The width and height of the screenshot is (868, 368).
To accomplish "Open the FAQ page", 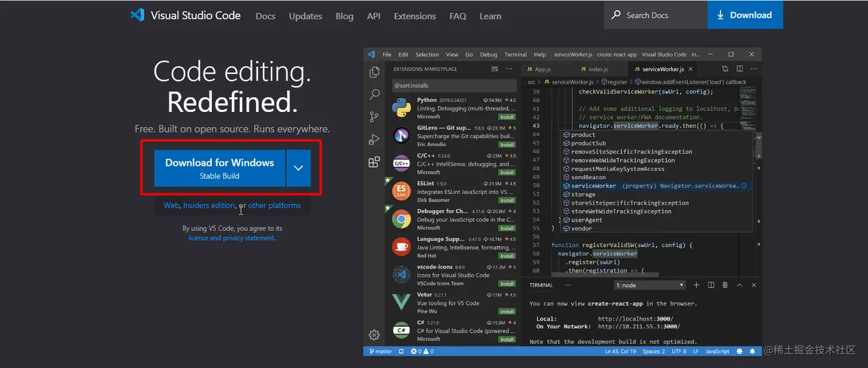I will [x=458, y=16].
